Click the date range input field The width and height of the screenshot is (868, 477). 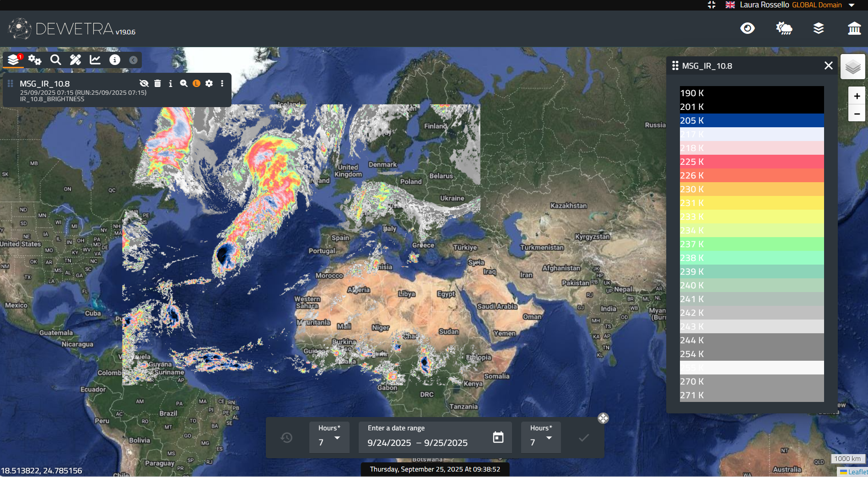(426, 442)
